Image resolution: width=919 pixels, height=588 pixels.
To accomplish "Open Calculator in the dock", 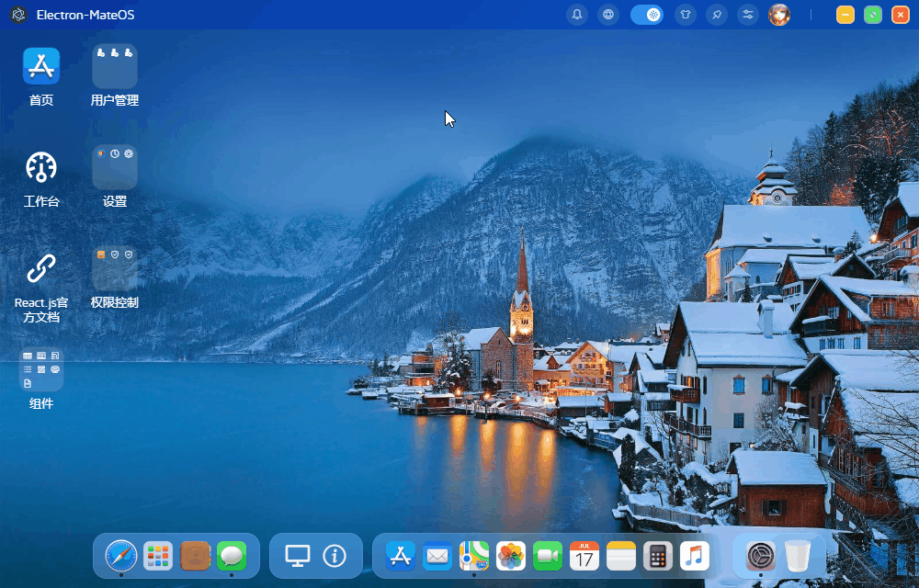I will pyautogui.click(x=658, y=556).
